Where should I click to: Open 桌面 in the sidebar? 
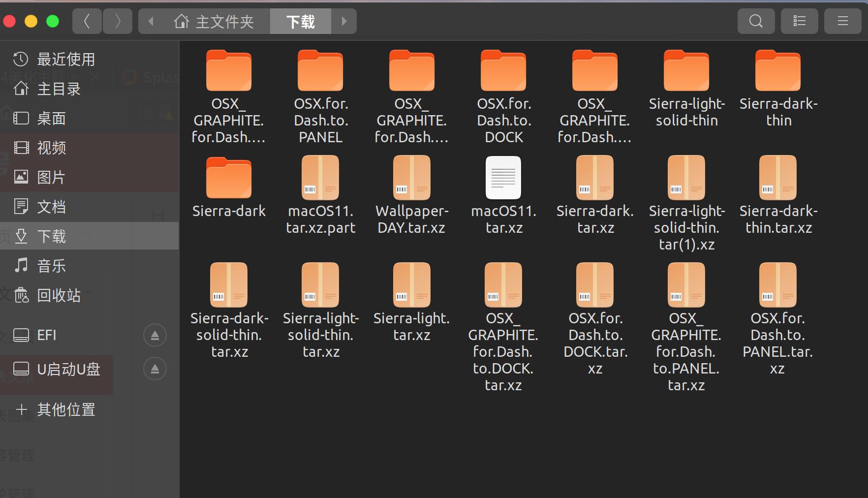[x=89, y=119]
